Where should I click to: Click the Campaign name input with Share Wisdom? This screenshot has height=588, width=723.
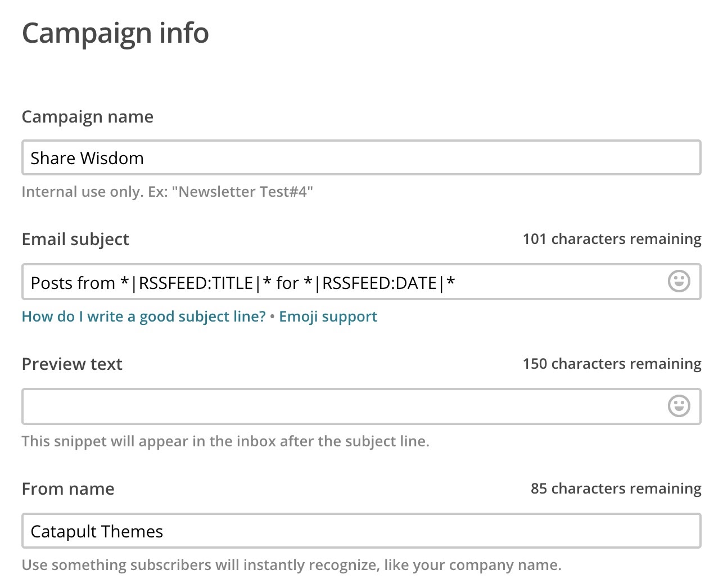361,158
